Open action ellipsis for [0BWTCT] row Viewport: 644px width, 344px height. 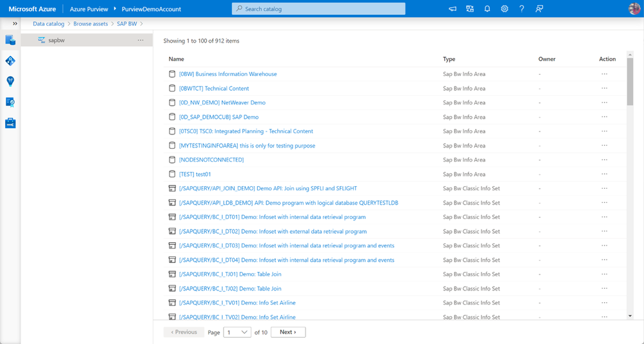coord(604,88)
